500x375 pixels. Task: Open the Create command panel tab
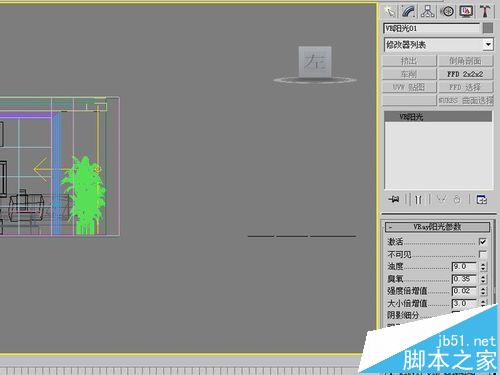click(390, 12)
